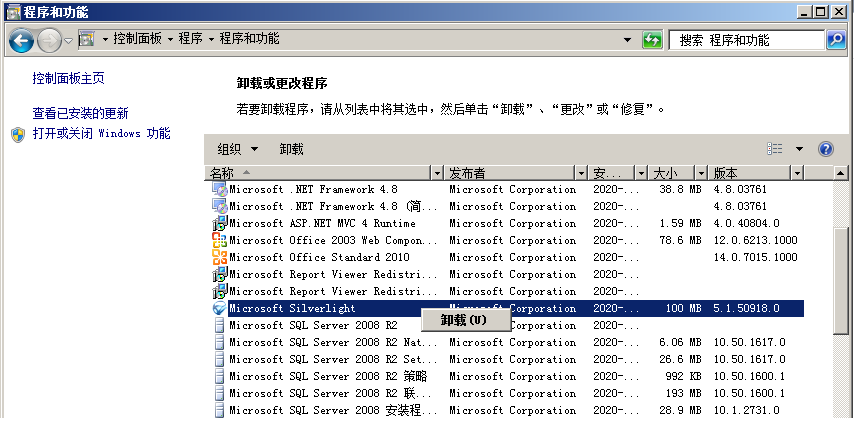Sort by 版本 column header

[x=749, y=173]
